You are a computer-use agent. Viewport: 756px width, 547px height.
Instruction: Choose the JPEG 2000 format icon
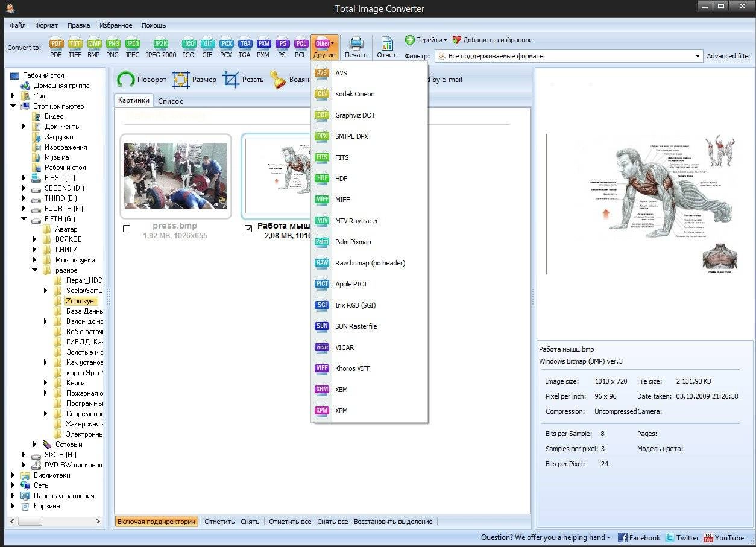click(161, 48)
